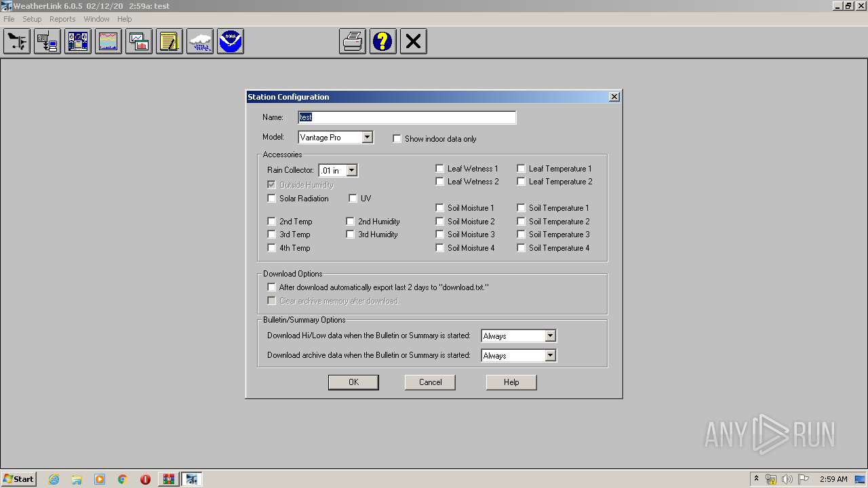Open the Start menu
The image size is (868, 488).
tap(18, 479)
